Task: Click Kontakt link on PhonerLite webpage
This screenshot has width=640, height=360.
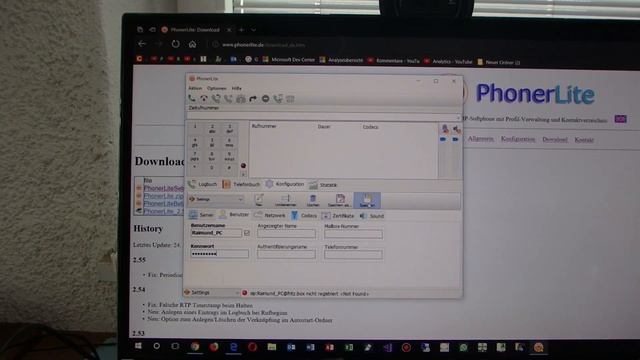Action: 584,140
